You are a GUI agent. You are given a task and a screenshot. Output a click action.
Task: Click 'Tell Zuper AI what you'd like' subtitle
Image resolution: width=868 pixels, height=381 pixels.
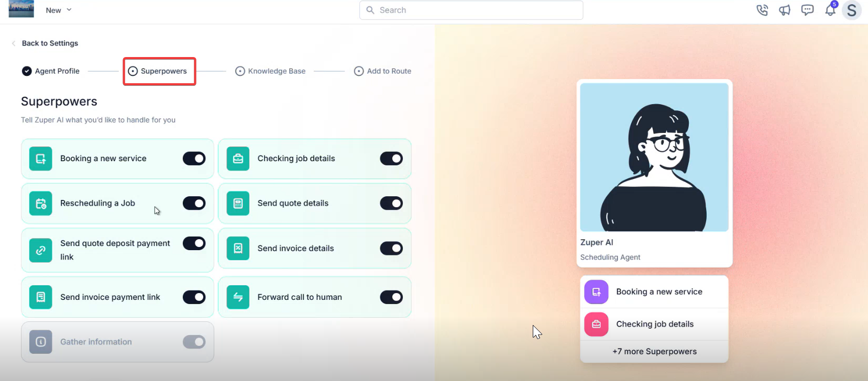pyautogui.click(x=98, y=120)
